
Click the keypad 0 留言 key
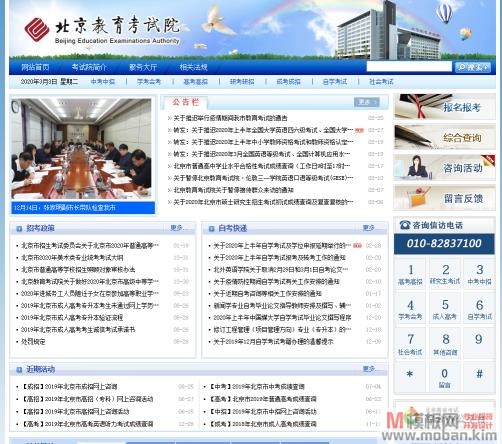pos(445,378)
